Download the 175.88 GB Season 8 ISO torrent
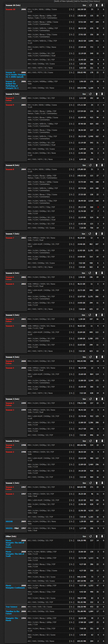Viewport: 108px width, 644px height. [x=71, y=170]
